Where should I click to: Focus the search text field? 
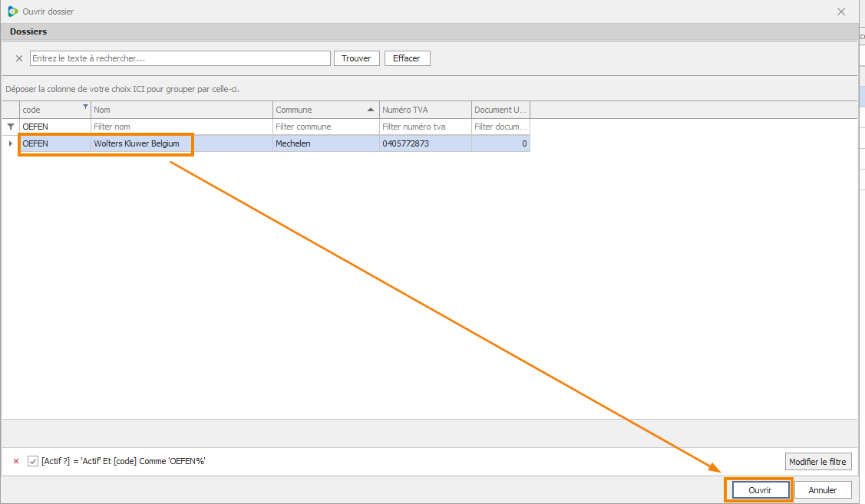180,58
